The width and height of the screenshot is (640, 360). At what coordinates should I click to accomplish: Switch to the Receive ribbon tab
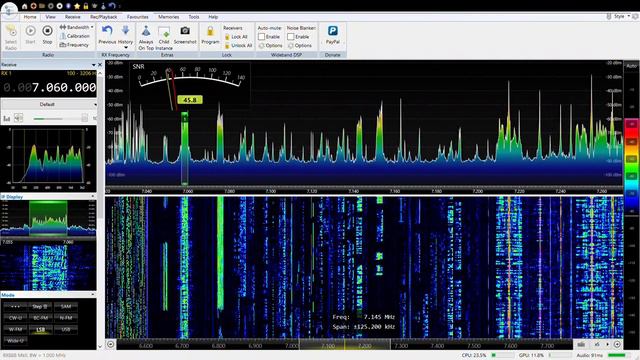(x=73, y=17)
